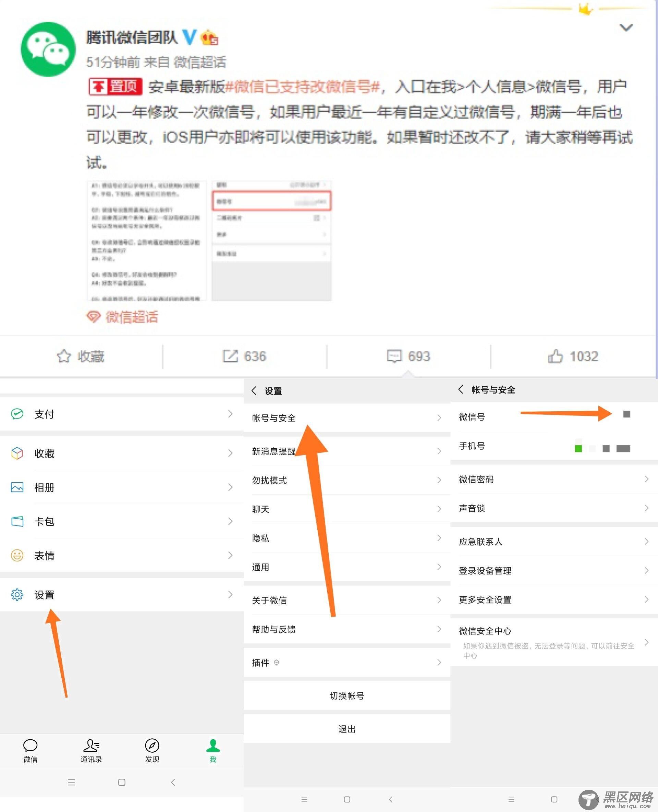The width and height of the screenshot is (658, 812).
Task: Click the WeChat team green avatar
Action: point(48,49)
